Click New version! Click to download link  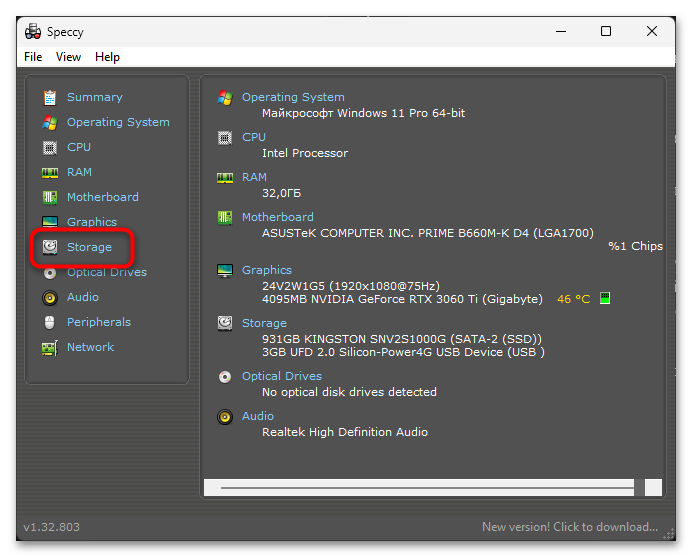pyautogui.click(x=570, y=527)
